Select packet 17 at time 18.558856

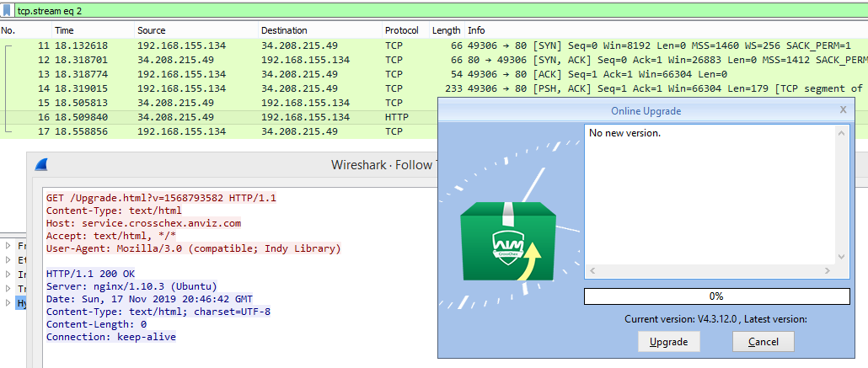point(218,131)
